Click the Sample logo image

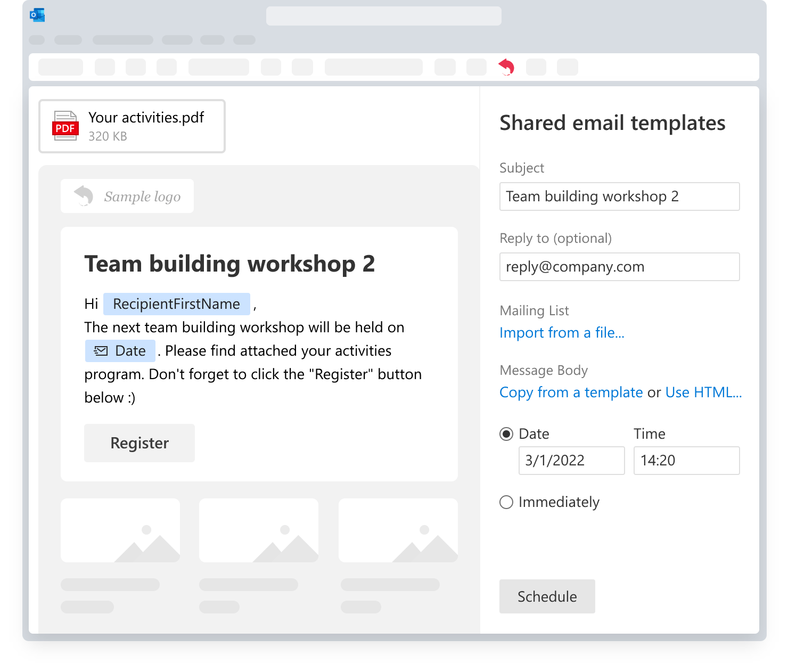[x=127, y=196]
